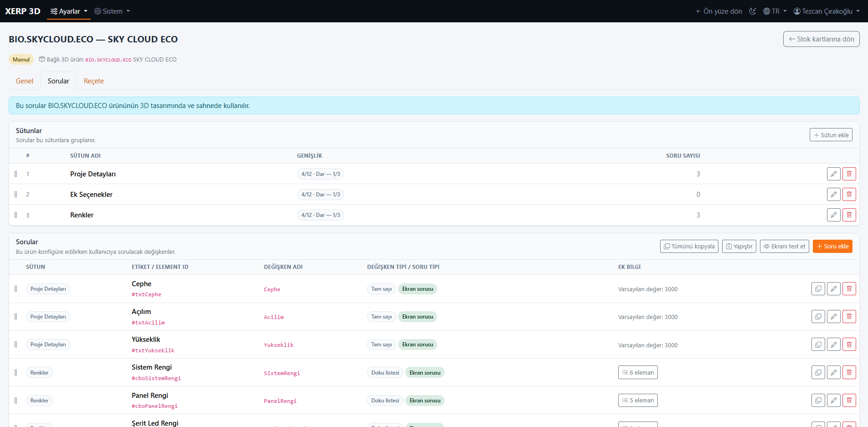Delete the Cephe question

coord(849,288)
